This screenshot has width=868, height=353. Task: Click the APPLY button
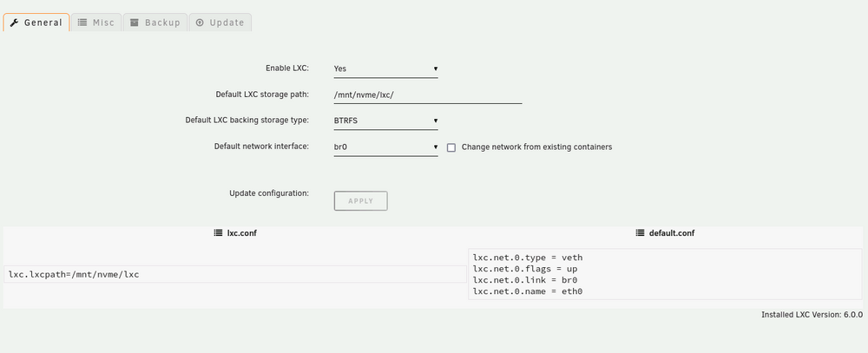coord(361,201)
